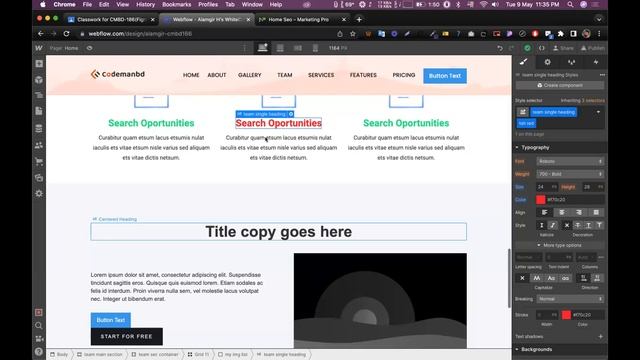The width and height of the screenshot is (640, 360).
Task: Select mobile landscape breakpoint view
Action: pos(298,48)
